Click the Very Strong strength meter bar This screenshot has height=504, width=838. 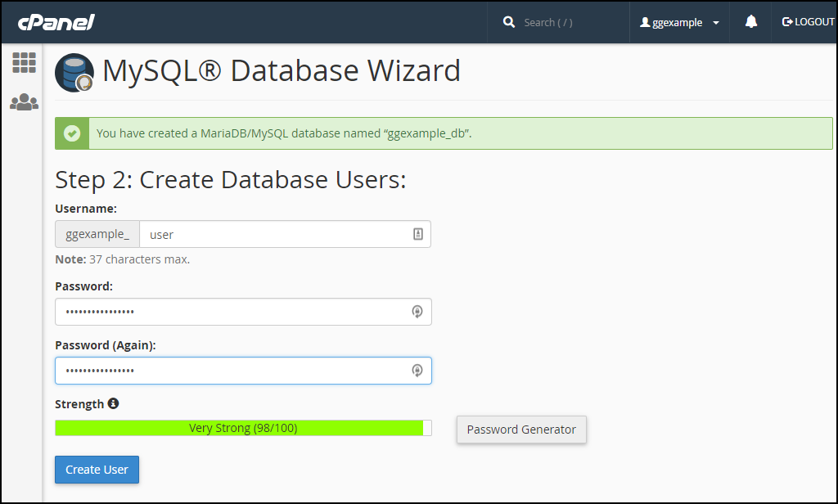(x=243, y=428)
